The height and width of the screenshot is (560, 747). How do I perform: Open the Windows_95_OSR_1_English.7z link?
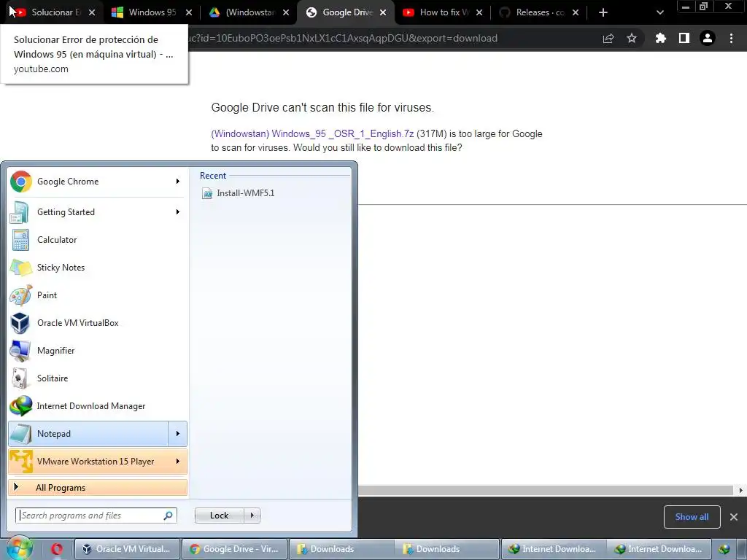312,134
